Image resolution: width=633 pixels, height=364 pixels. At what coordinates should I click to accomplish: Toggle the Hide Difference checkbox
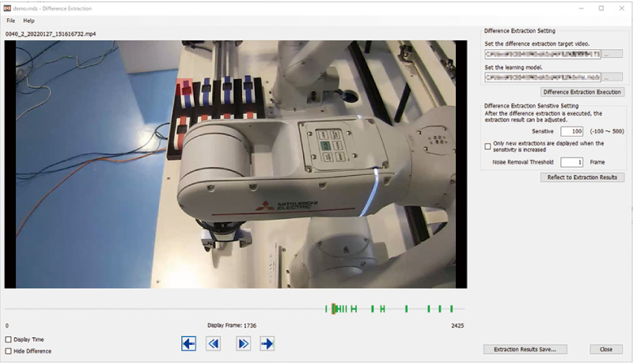tap(9, 351)
